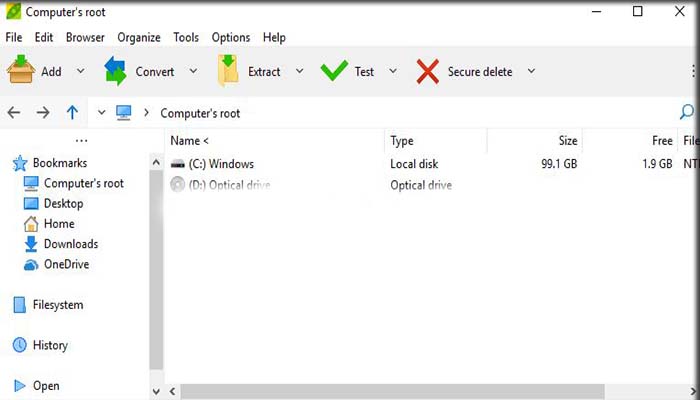
Task: Expand the Convert dropdown arrow
Action: (193, 71)
